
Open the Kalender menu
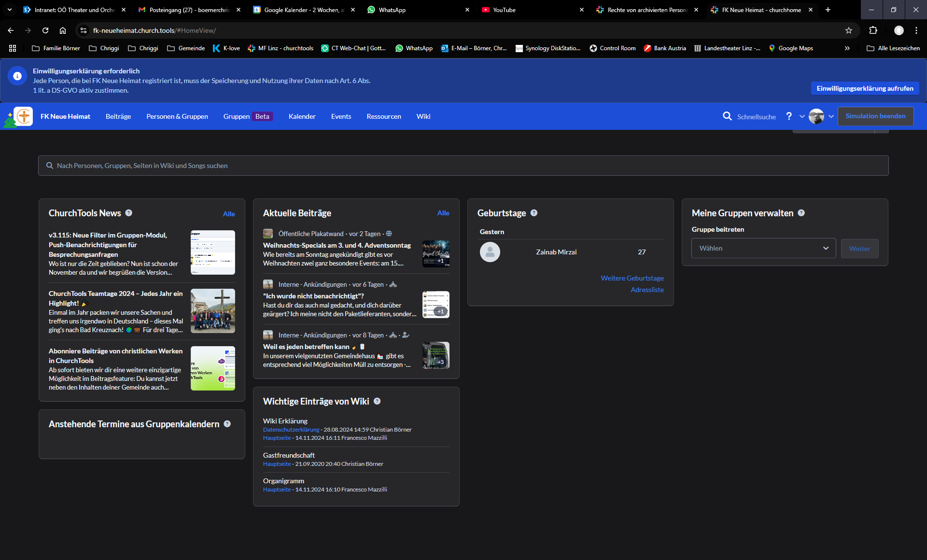[x=302, y=116]
